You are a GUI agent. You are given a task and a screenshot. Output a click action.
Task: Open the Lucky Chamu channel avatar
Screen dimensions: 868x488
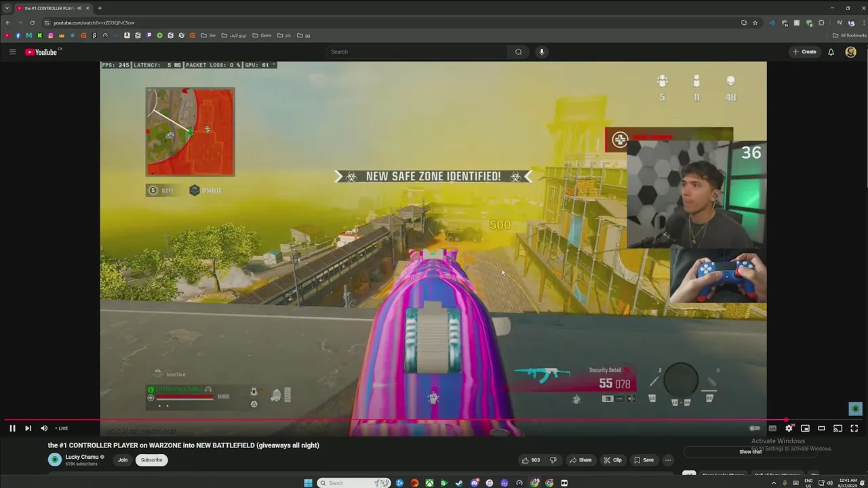[54, 460]
